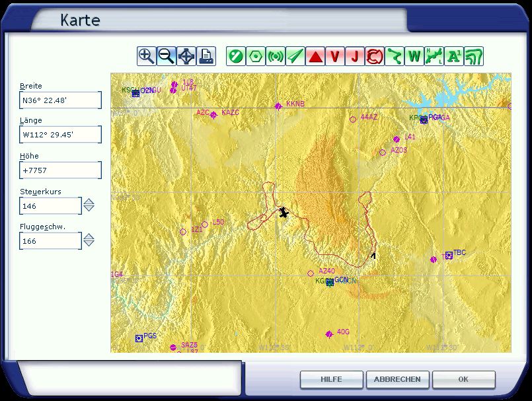Decrease Fluggeschw. with down arrow
532x401 pixels.
point(89,243)
